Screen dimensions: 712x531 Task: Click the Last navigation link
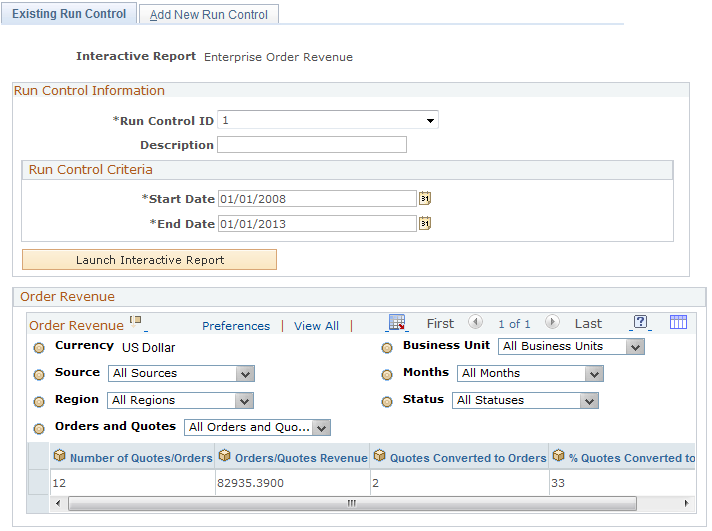588,323
